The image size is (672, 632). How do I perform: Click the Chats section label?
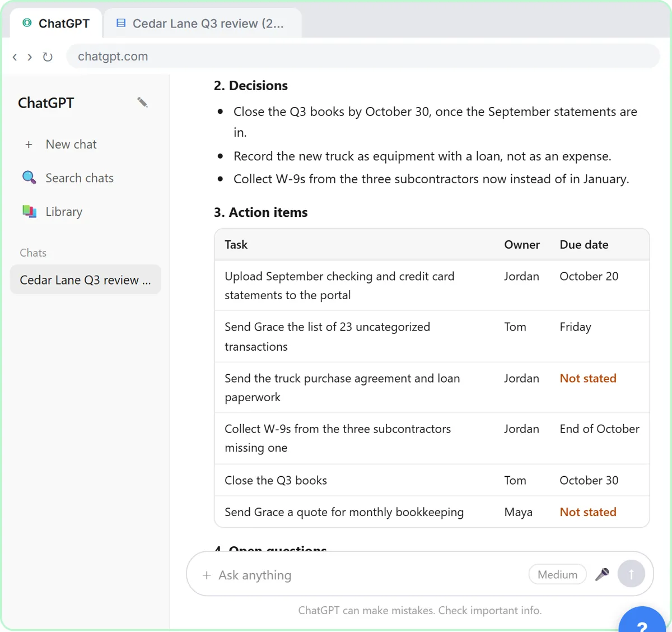(33, 253)
